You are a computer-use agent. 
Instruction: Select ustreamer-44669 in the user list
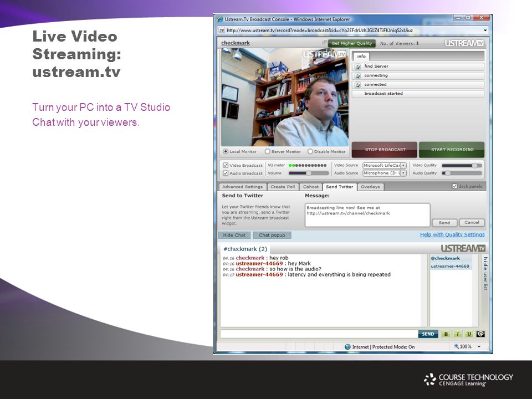pos(450,266)
